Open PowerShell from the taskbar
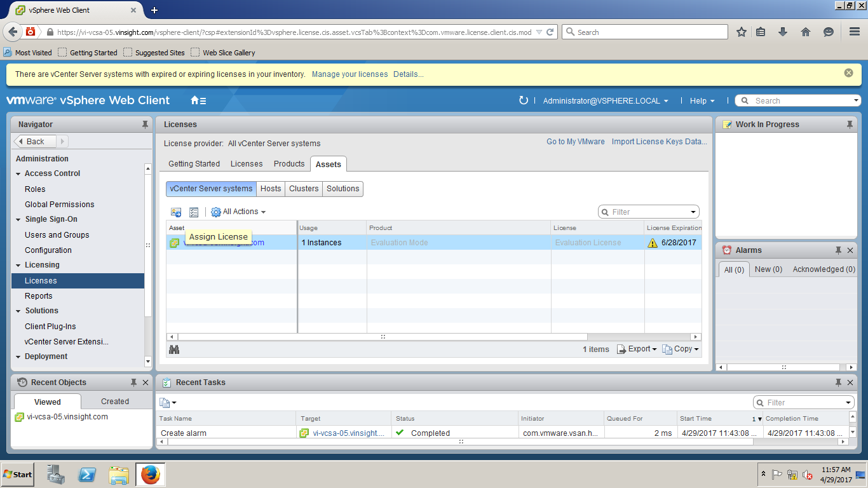 87,475
